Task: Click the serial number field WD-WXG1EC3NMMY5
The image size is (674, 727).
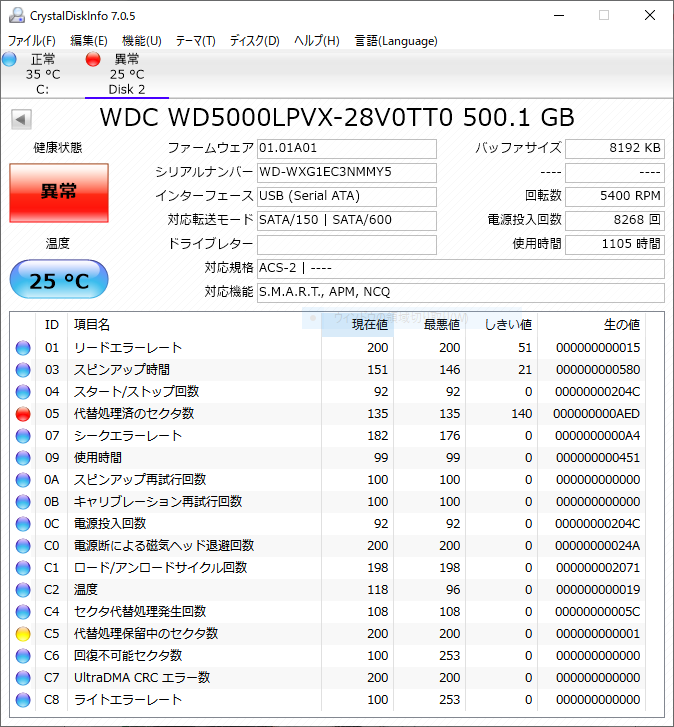Action: 347,172
